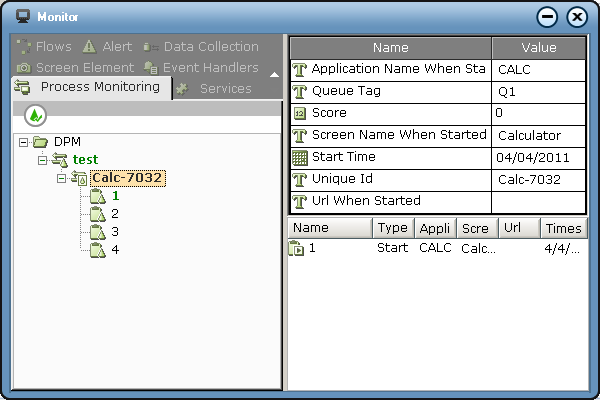
Task: Click the Calc-7032 process node icon
Action: pyautogui.click(x=80, y=178)
